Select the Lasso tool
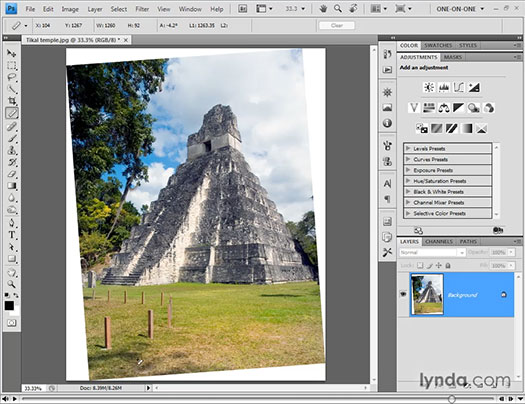 [x=12, y=77]
